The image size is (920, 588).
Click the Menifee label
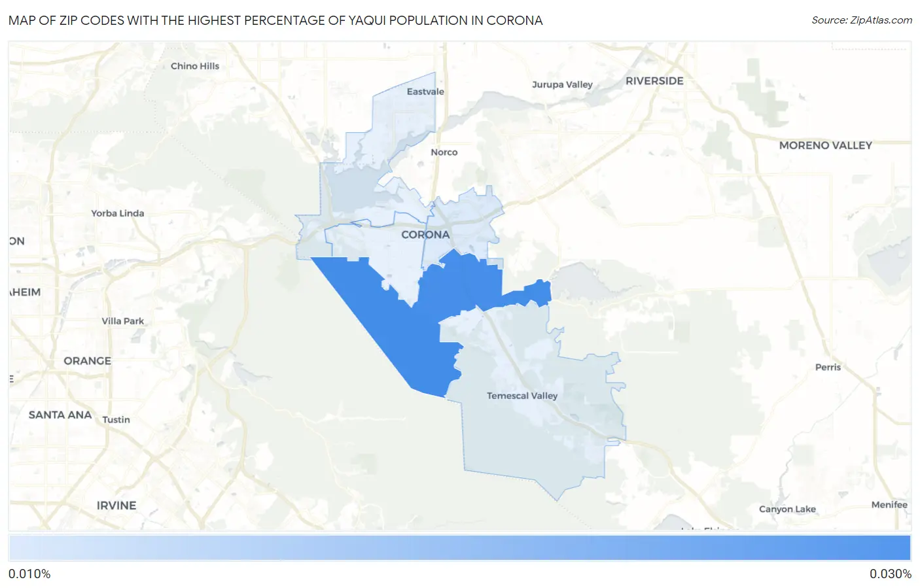click(x=890, y=505)
